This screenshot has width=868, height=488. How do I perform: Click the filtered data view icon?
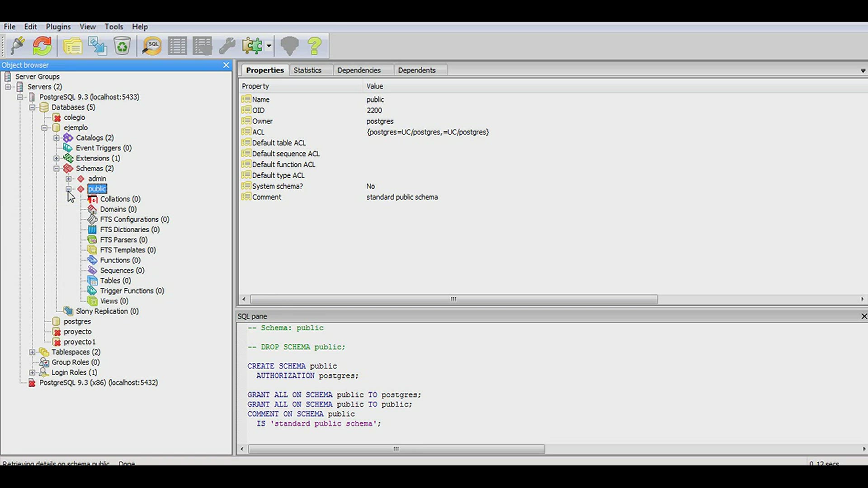click(202, 46)
